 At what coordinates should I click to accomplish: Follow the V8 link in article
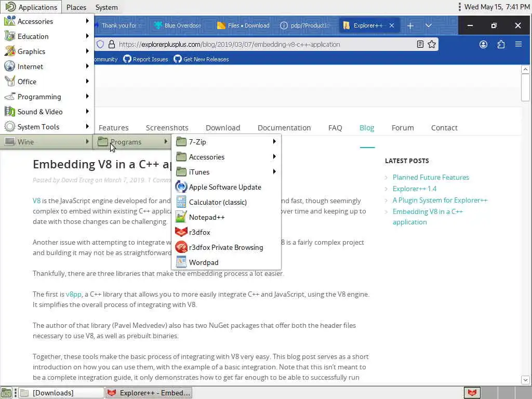(x=37, y=201)
